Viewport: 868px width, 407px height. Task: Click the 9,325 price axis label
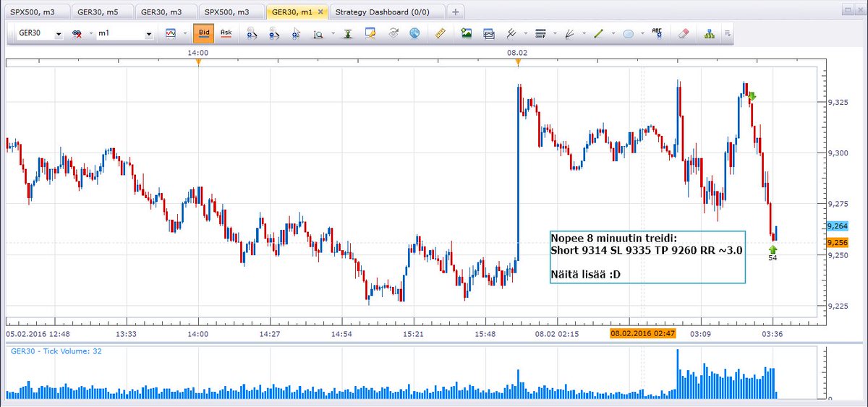(838, 103)
